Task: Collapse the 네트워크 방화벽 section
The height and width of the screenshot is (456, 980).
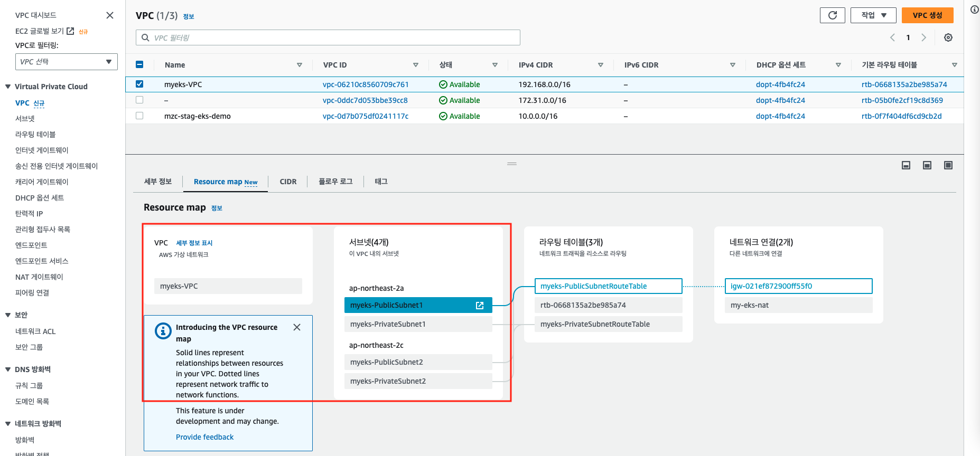Action: click(8, 424)
